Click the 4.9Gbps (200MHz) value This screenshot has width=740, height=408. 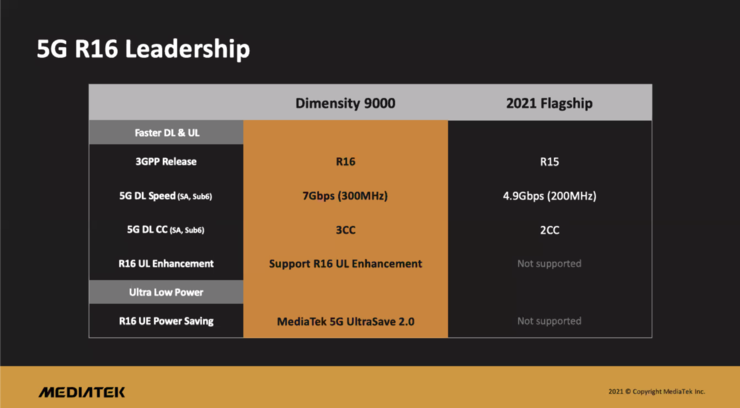549,196
